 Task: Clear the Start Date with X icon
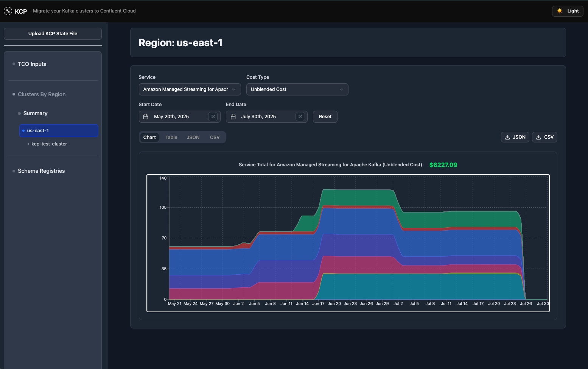click(213, 117)
